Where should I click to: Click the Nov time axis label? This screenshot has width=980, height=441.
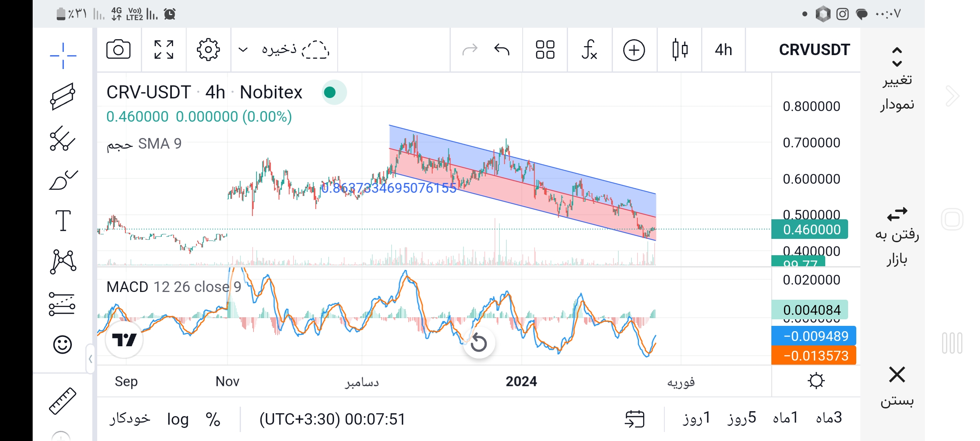tap(227, 381)
